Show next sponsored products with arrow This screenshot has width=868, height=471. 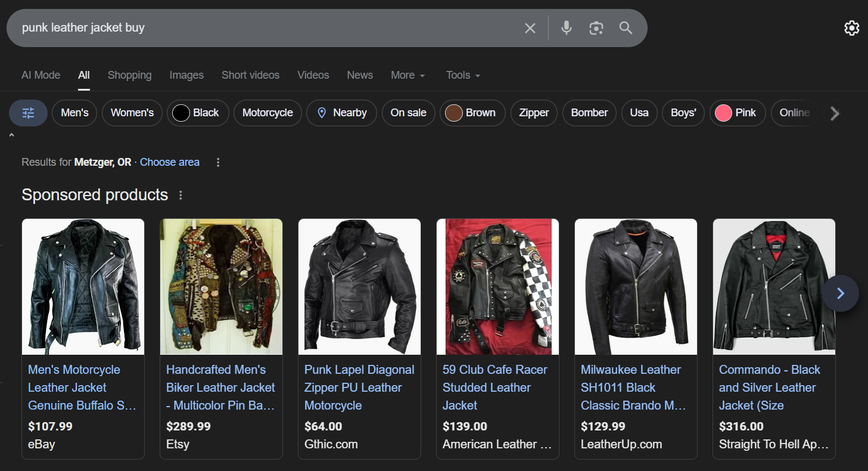tap(841, 293)
